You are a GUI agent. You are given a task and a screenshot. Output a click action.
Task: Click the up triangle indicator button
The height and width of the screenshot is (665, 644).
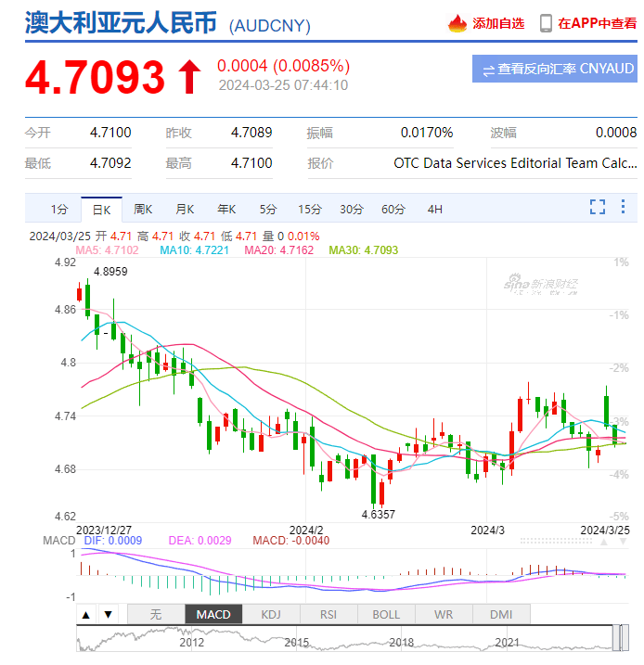point(85,614)
